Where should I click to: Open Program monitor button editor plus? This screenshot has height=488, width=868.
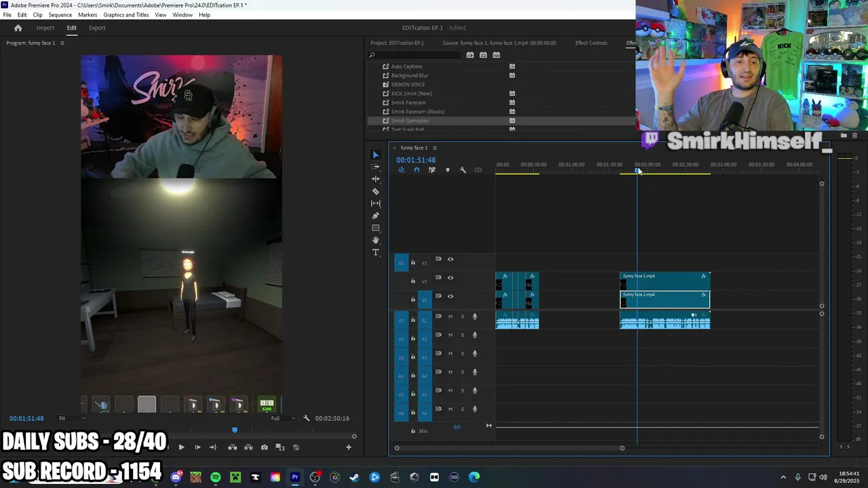click(x=349, y=447)
